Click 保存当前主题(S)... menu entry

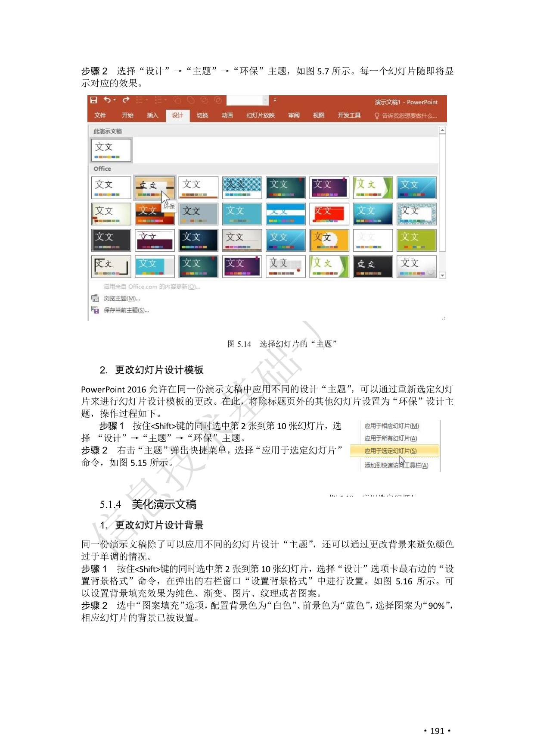point(126,310)
